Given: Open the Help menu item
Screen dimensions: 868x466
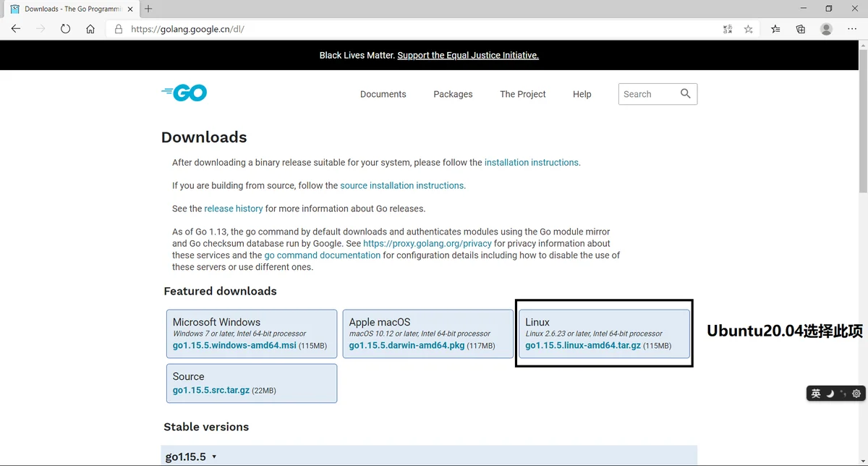Looking at the screenshot, I should pos(582,94).
